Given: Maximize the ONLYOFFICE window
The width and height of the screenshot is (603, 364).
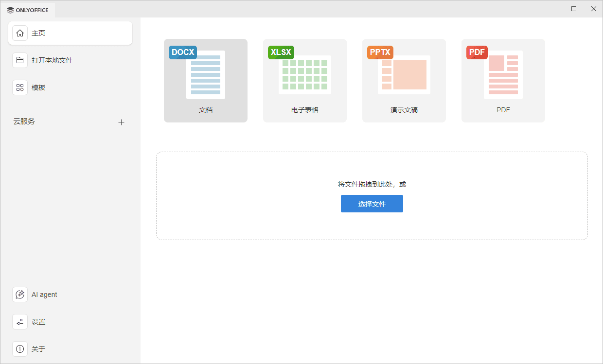Looking at the screenshot, I should [574, 9].
